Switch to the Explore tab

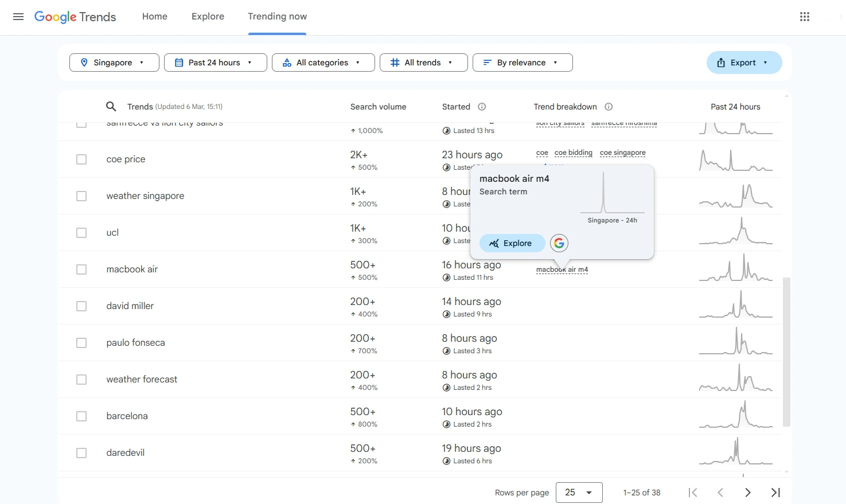(x=208, y=17)
